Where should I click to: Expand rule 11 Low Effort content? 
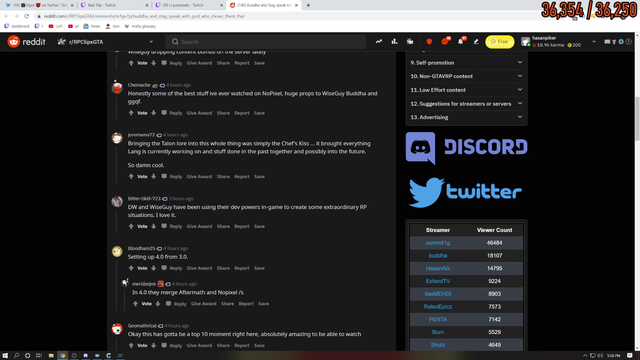pyautogui.click(x=466, y=90)
